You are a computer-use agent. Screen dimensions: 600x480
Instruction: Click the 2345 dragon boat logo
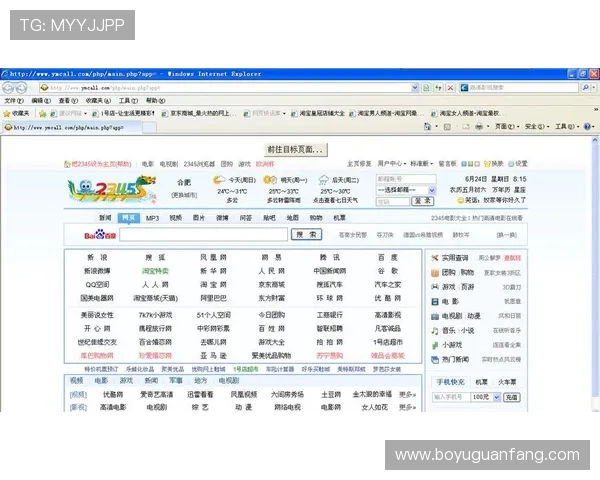[112, 189]
